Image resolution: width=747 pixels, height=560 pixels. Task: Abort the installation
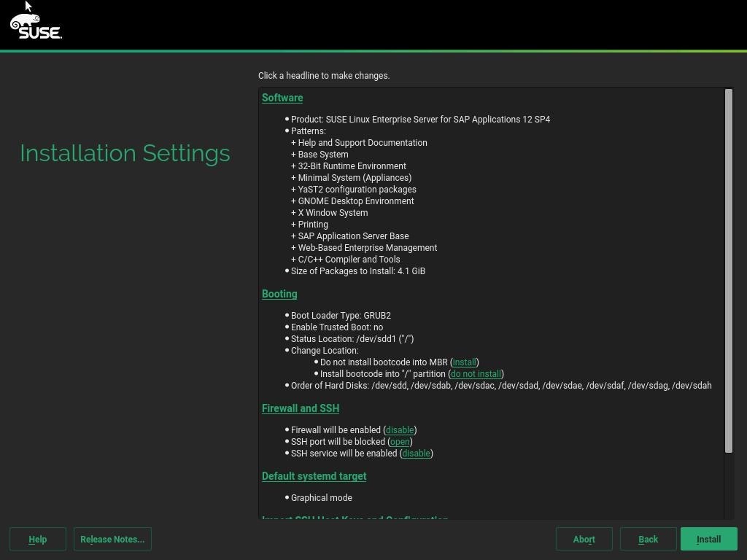coord(584,539)
